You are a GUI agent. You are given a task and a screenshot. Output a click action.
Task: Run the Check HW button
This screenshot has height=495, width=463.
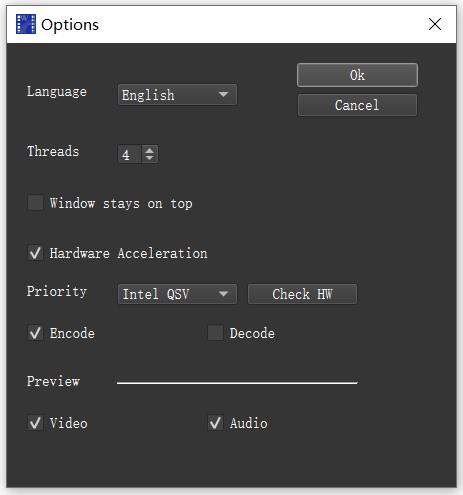[x=302, y=294]
